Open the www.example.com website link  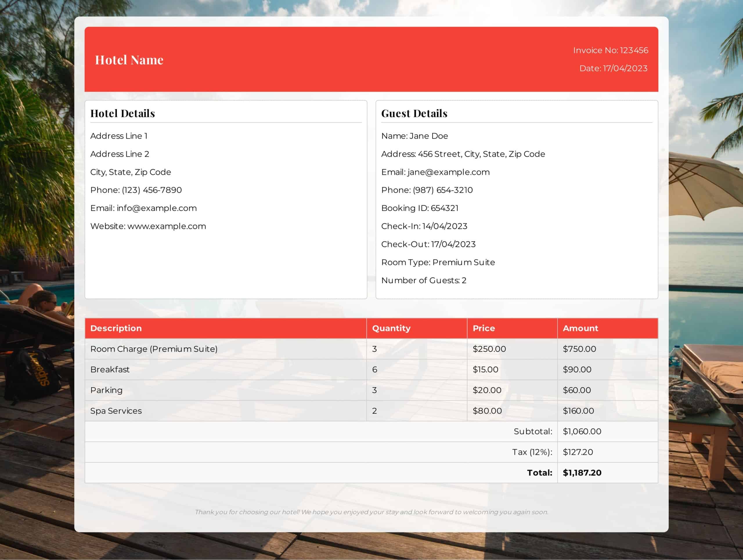(167, 226)
